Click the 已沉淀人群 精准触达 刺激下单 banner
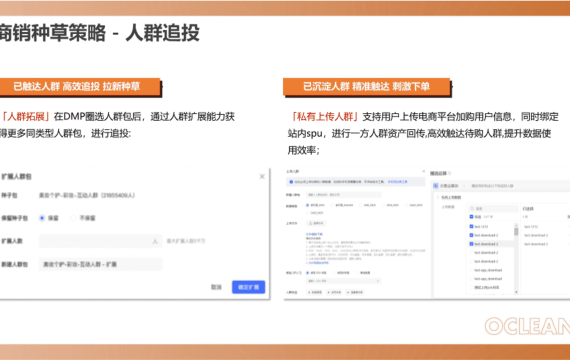 [x=366, y=87]
